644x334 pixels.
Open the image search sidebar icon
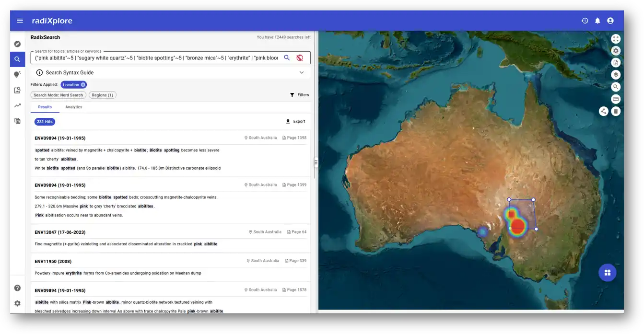[x=17, y=90]
